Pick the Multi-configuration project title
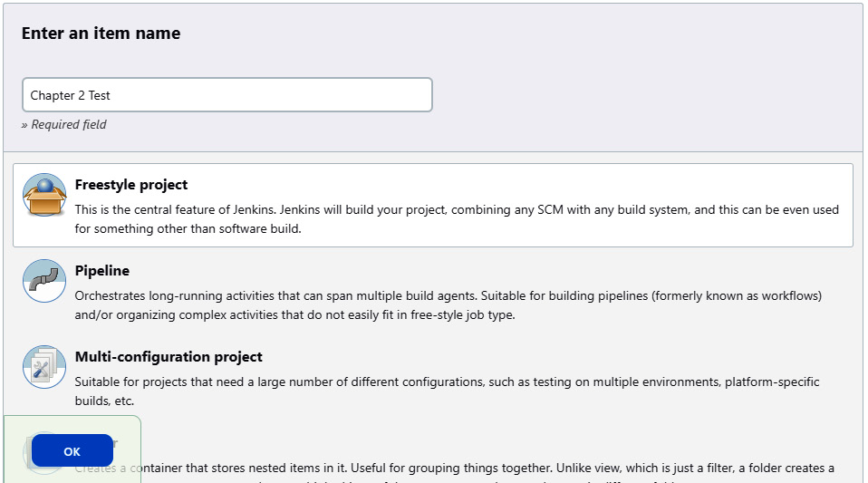Image resolution: width=868 pixels, height=483 pixels. [169, 356]
